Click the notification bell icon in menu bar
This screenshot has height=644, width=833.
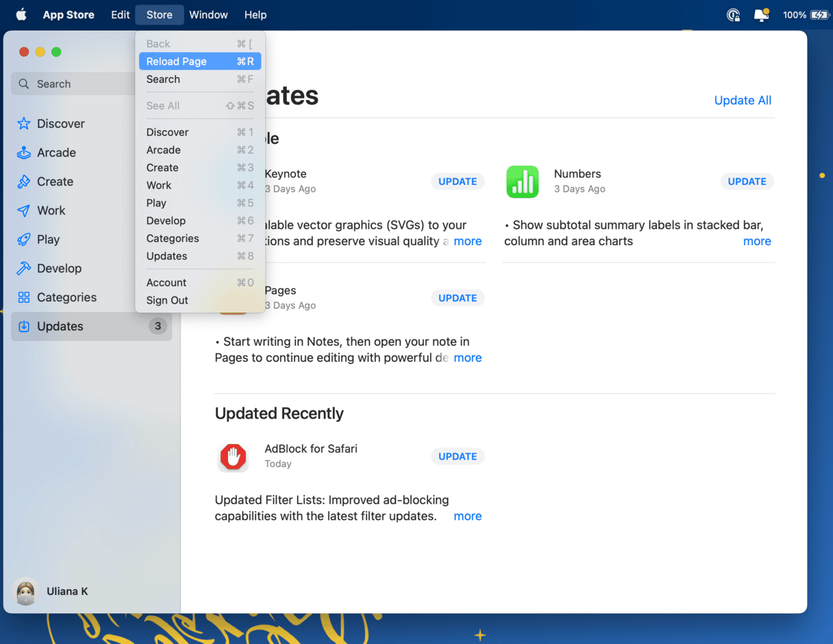(761, 14)
